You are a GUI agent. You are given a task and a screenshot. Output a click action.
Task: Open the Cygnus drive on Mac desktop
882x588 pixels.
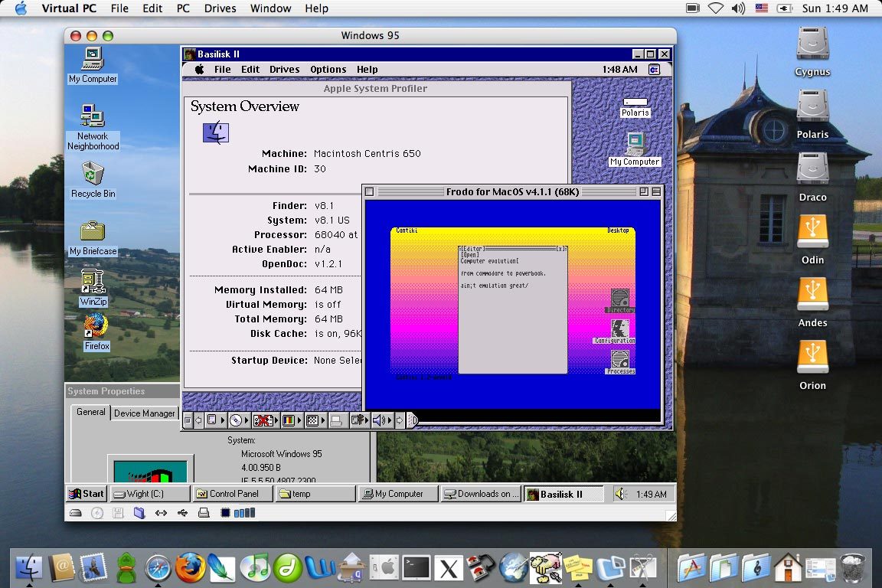[812, 52]
